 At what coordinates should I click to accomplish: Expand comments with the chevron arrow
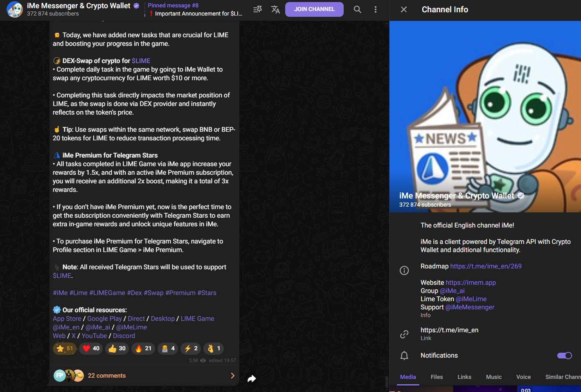(232, 376)
